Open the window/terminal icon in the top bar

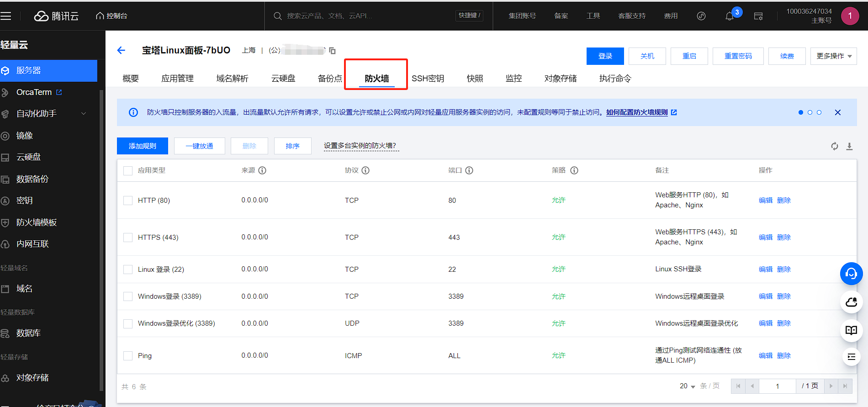click(x=758, y=16)
